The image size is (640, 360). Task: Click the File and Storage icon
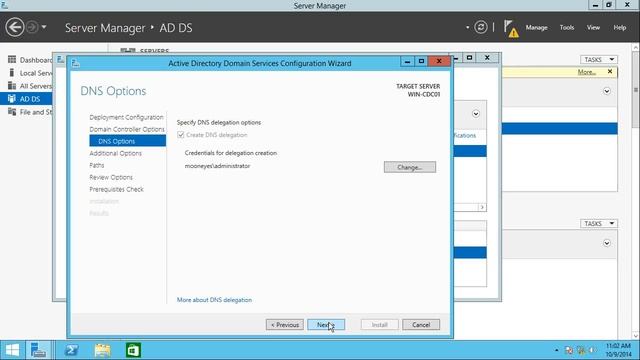(x=12, y=111)
